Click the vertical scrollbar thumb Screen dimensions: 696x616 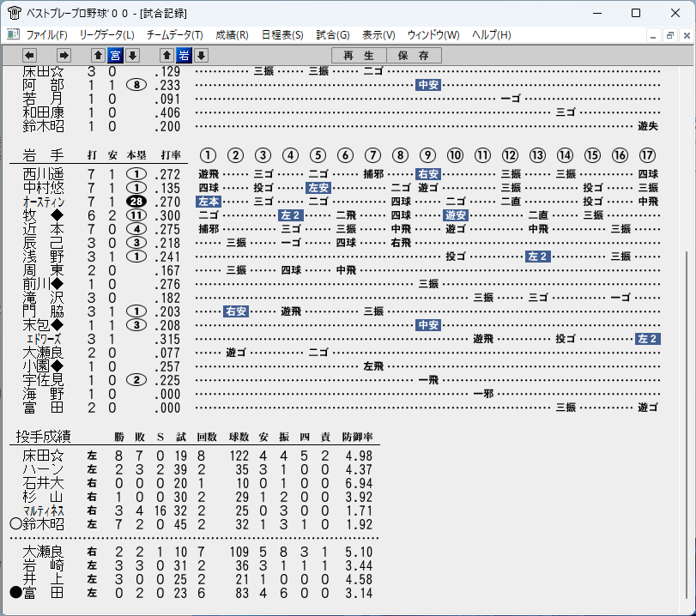click(687, 425)
